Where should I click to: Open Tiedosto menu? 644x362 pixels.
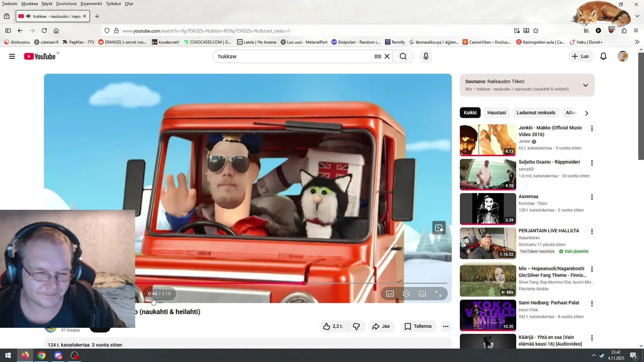pyautogui.click(x=10, y=4)
